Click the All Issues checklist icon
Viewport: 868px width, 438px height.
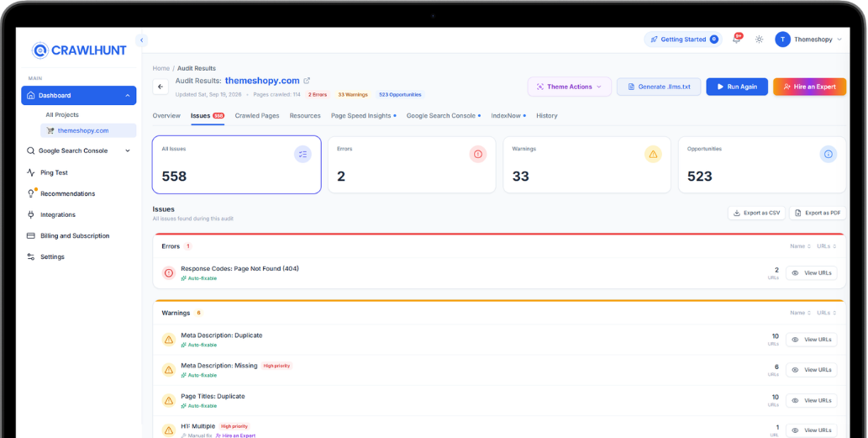tap(302, 155)
